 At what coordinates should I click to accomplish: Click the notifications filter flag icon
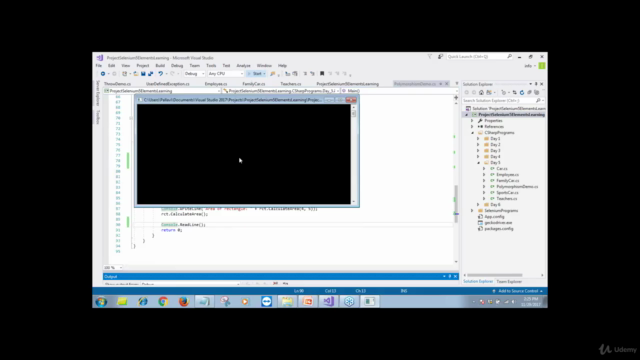pyautogui.click(x=430, y=57)
